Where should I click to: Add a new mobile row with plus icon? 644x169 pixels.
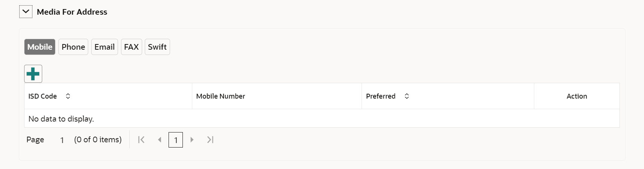click(33, 74)
